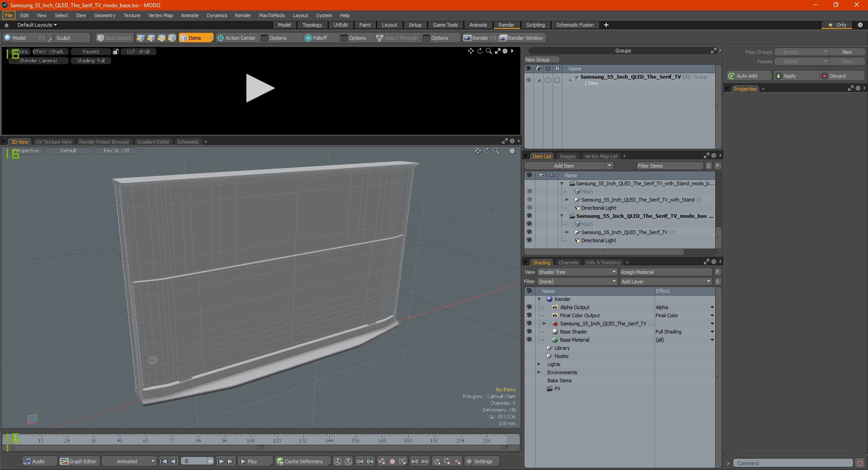Click the Render F9 camera icon
The height and width of the screenshot is (470, 868).
click(x=467, y=38)
